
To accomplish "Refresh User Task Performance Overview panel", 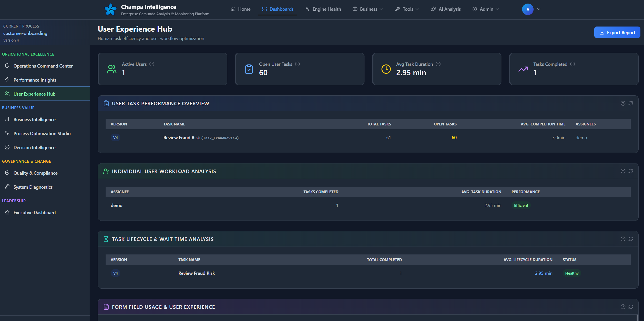I will [x=630, y=103].
